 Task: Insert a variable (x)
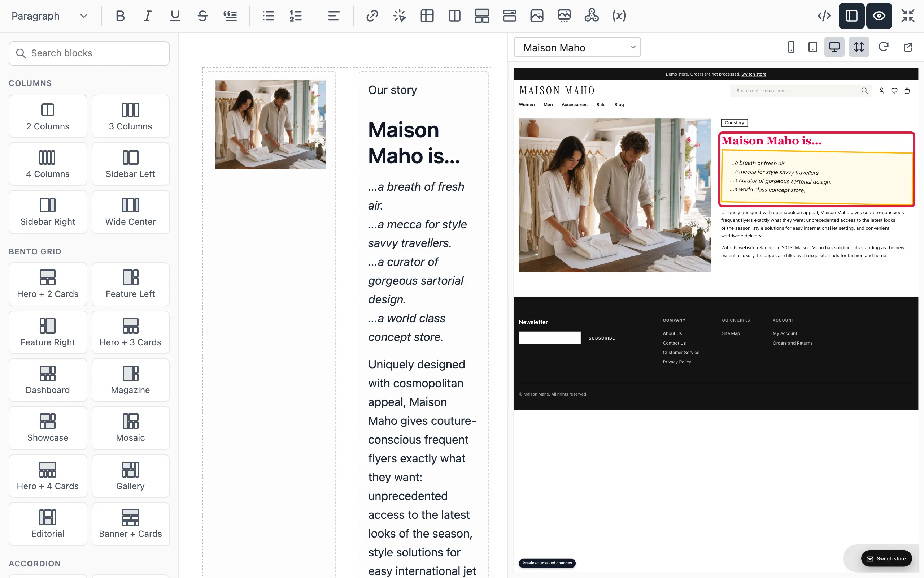619,16
